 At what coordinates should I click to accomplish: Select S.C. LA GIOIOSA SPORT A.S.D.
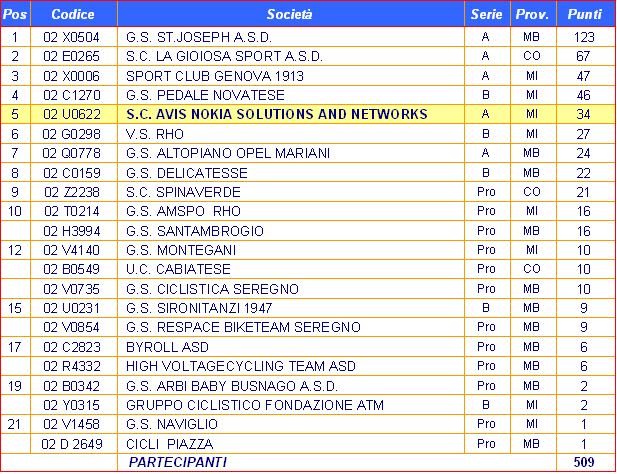[224, 56]
